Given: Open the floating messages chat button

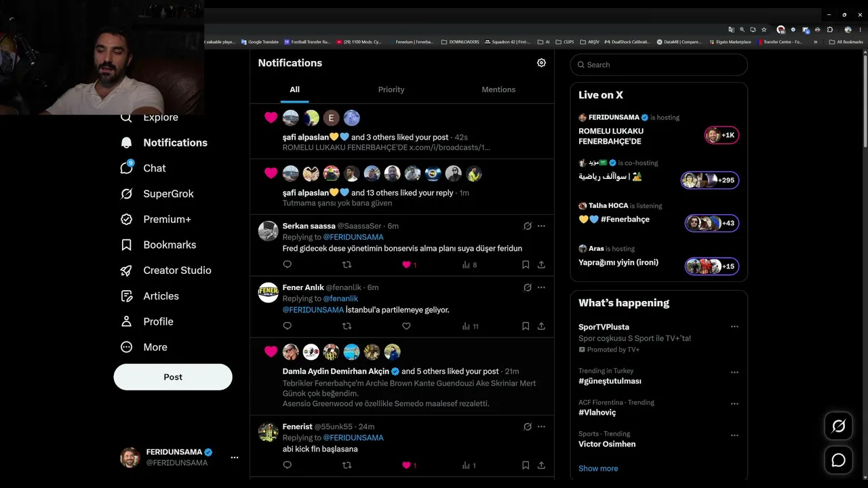Looking at the screenshot, I should (x=838, y=460).
